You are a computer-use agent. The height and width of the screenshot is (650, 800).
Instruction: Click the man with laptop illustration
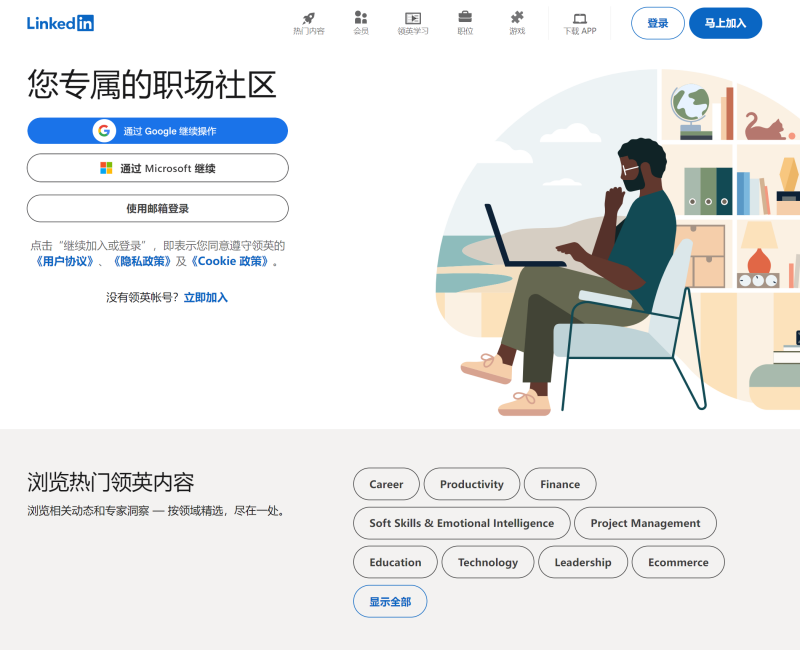point(617,242)
